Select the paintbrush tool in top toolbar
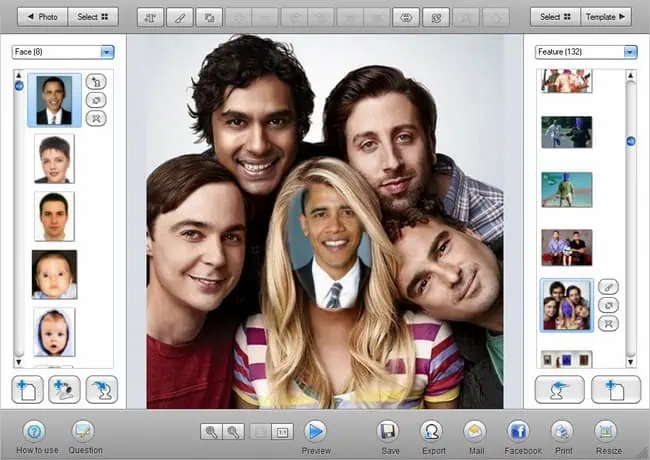The image size is (650, 460). [179, 17]
